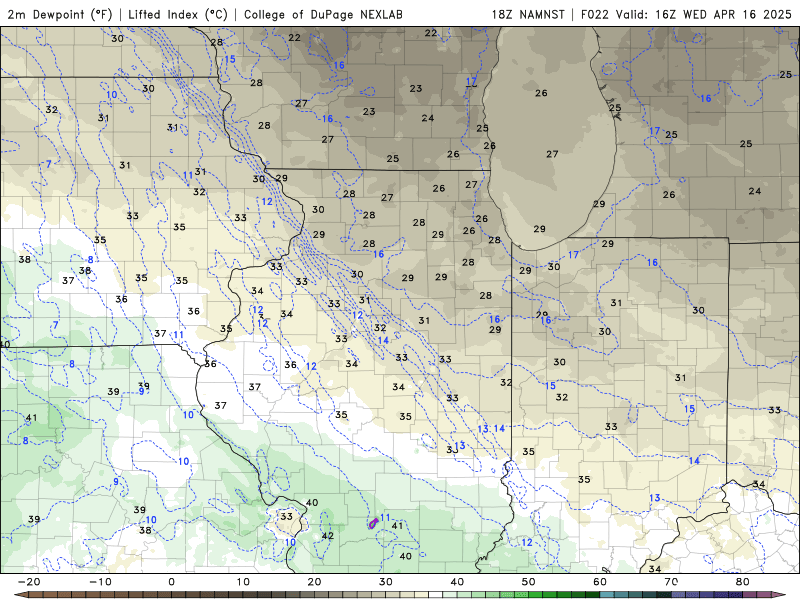The image size is (800, 600).
Task: Click the teal segment under 60
Action: (607, 595)
